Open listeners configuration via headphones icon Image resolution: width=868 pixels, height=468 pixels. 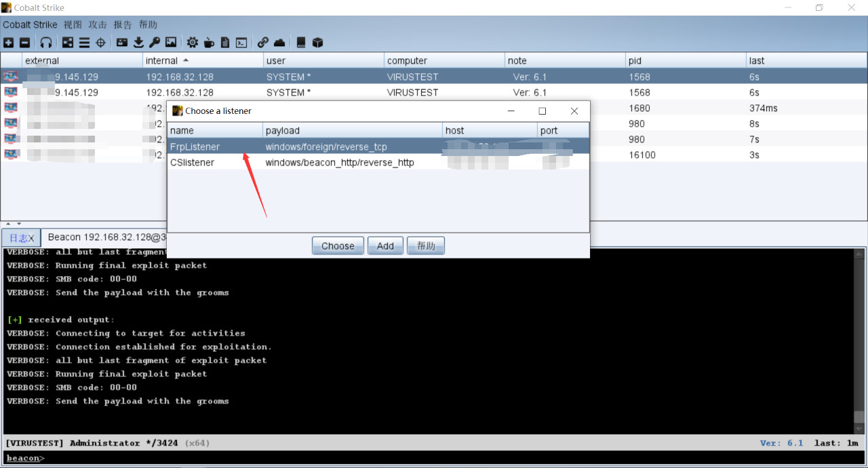(46, 42)
